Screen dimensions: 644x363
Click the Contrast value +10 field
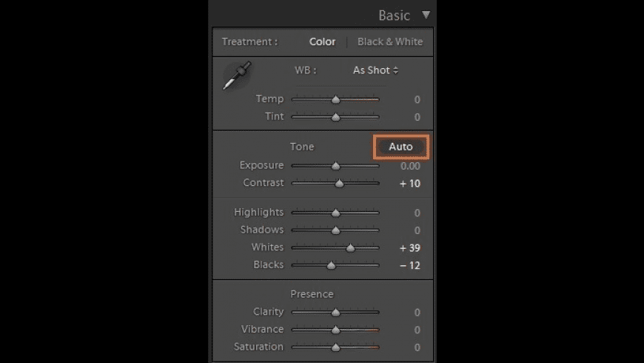pyautogui.click(x=409, y=183)
